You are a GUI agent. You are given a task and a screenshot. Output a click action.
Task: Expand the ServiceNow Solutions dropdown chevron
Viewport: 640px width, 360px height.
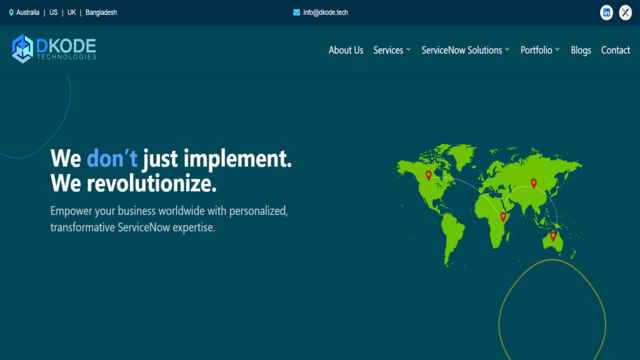(507, 49)
